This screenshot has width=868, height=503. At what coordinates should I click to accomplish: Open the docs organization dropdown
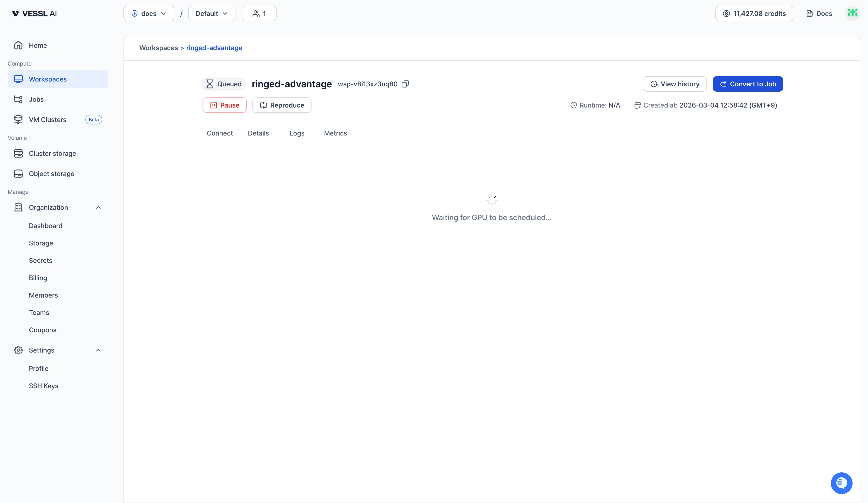149,14
